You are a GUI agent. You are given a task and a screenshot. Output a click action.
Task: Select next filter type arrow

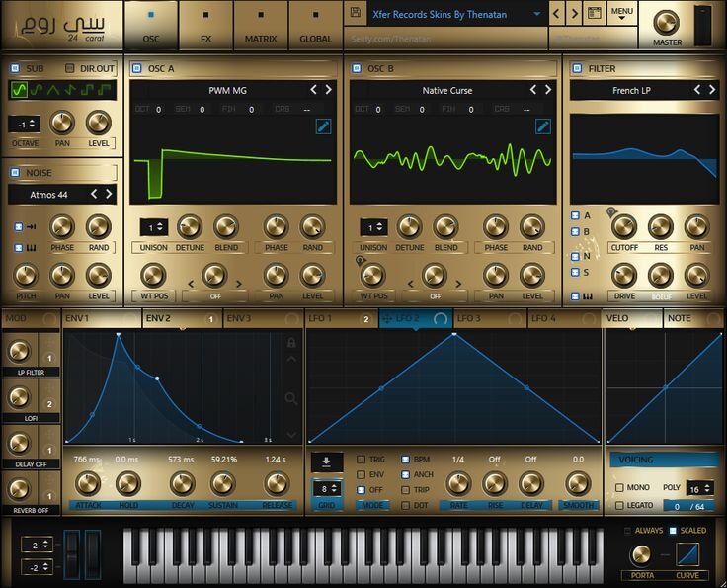point(712,90)
